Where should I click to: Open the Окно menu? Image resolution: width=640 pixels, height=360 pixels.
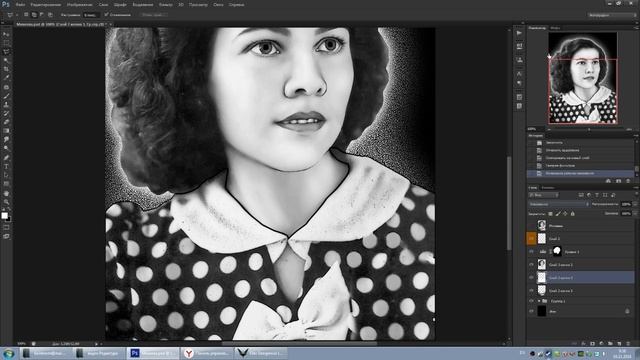218,4
